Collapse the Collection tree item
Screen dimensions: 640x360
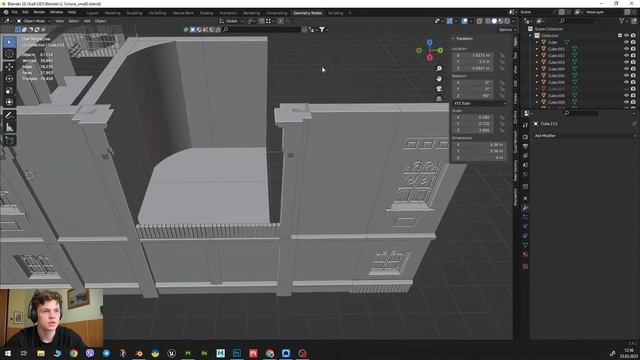tap(531, 36)
